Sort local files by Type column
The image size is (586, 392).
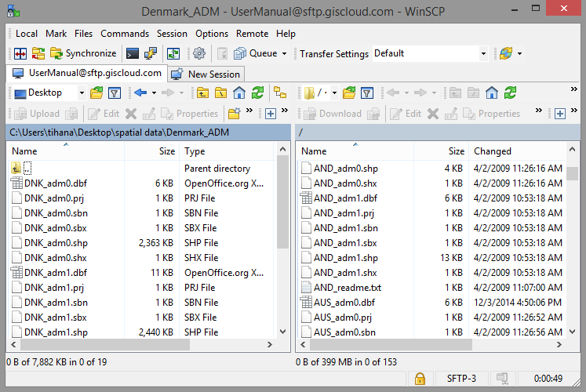pyautogui.click(x=227, y=151)
